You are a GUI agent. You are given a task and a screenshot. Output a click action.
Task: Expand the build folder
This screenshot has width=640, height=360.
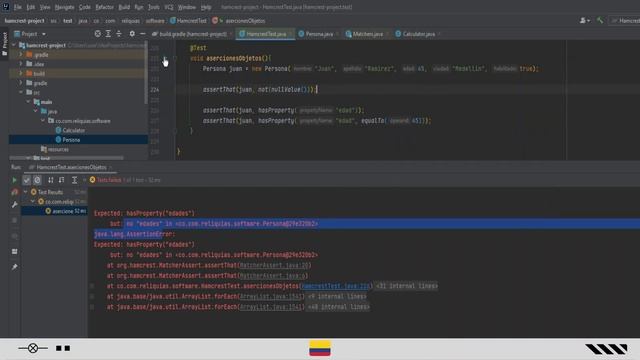[21, 73]
